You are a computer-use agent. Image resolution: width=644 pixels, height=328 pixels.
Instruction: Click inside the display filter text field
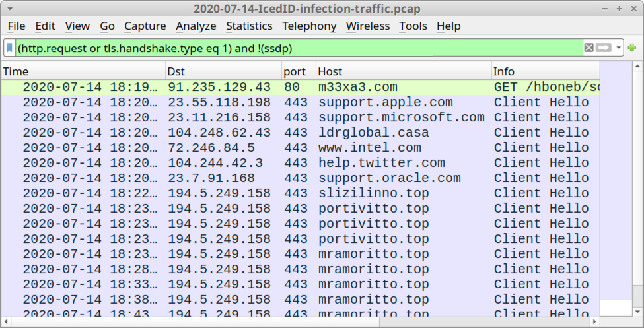(x=299, y=48)
